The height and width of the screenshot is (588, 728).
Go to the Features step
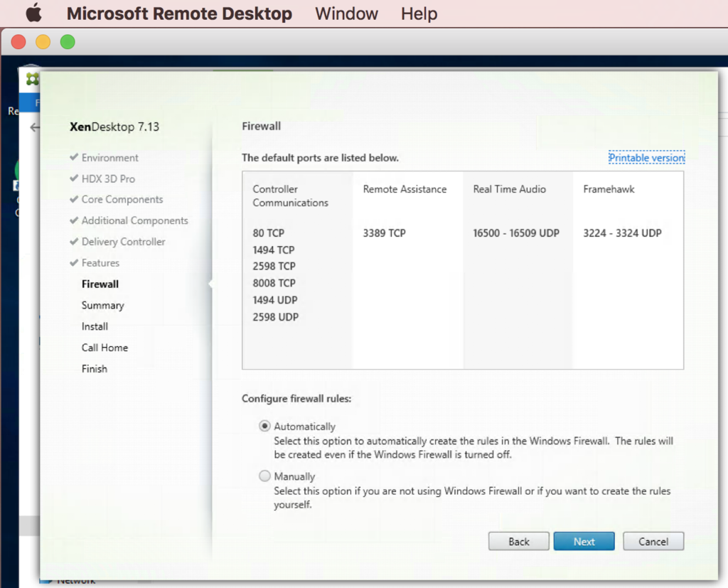coord(100,263)
